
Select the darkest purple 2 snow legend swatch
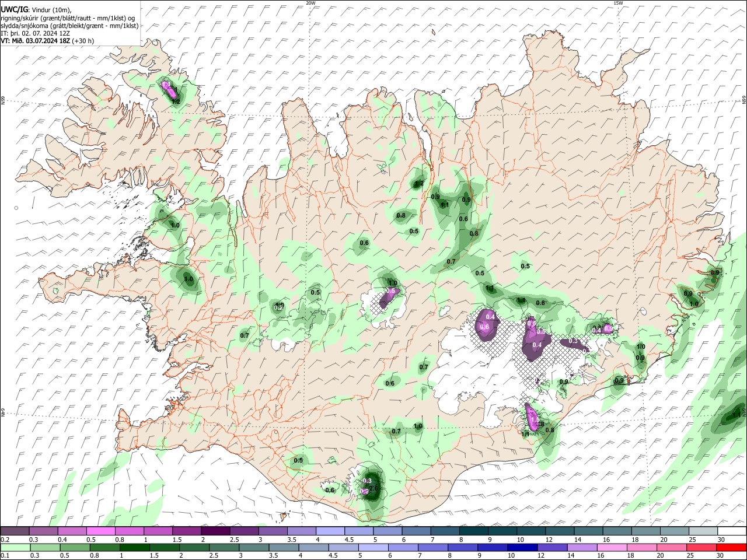coord(215,531)
